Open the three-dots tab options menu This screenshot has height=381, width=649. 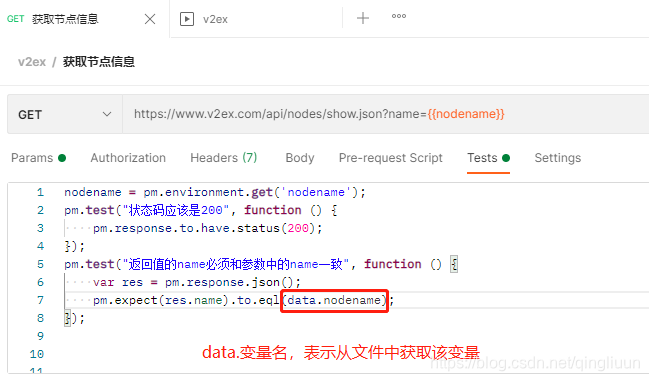(x=399, y=17)
